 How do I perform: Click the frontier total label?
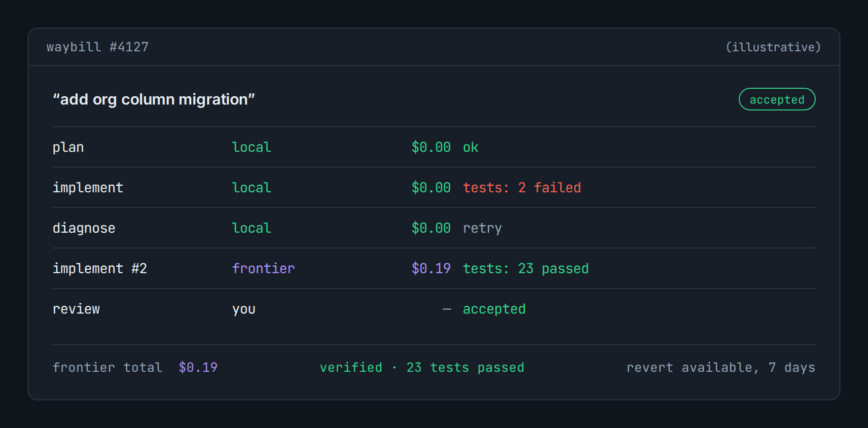(108, 367)
